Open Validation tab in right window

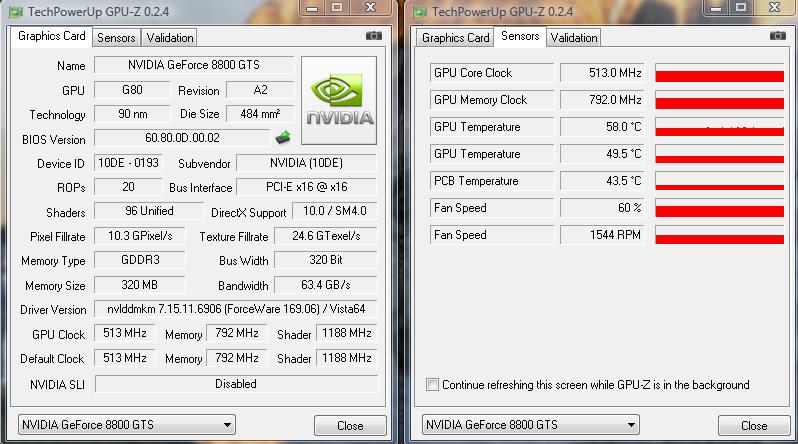point(574,38)
